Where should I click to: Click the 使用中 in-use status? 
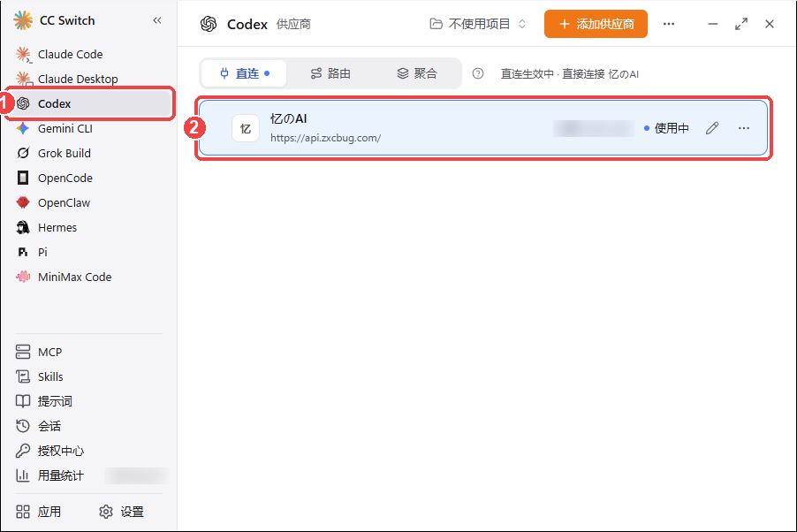pyautogui.click(x=666, y=128)
